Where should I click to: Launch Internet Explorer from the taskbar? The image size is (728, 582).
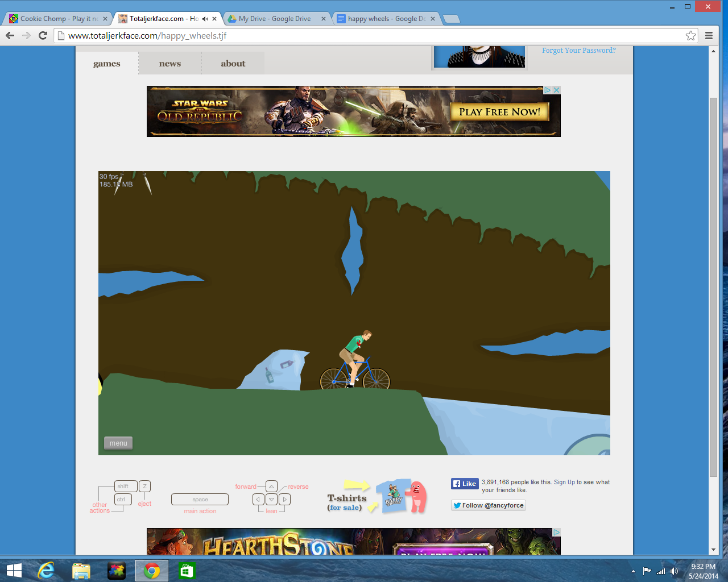click(x=46, y=571)
